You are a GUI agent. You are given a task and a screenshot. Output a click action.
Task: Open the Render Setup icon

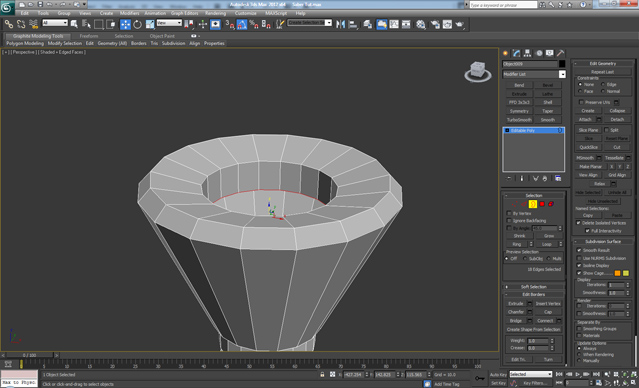[x=435, y=24]
